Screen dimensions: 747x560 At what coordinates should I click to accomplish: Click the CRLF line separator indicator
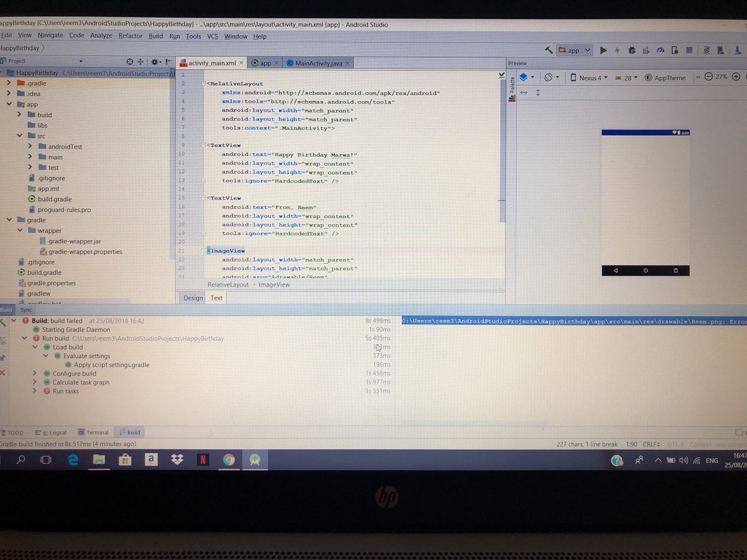(x=651, y=444)
